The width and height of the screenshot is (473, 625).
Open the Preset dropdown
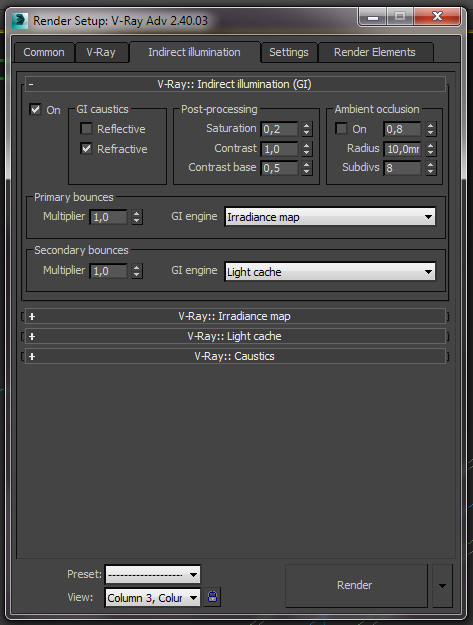tap(153, 574)
